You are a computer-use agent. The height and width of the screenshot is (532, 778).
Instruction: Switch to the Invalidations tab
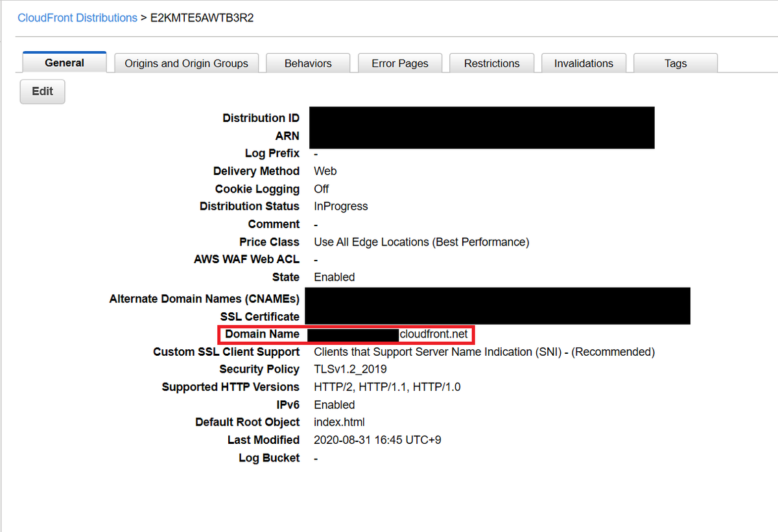pyautogui.click(x=583, y=63)
